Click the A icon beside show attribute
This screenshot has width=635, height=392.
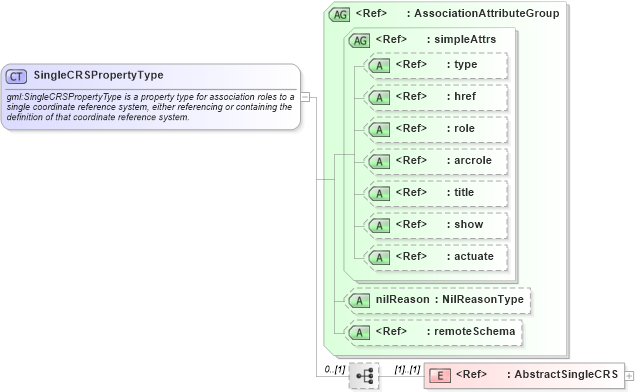[379, 226]
